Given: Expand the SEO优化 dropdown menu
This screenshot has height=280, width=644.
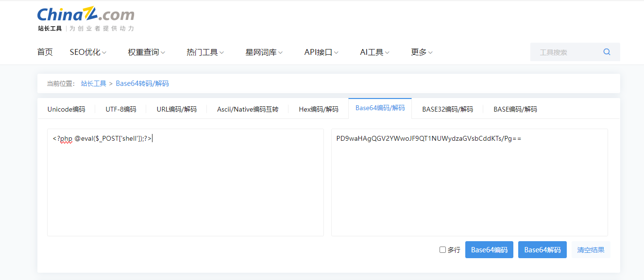Looking at the screenshot, I should pos(88,52).
